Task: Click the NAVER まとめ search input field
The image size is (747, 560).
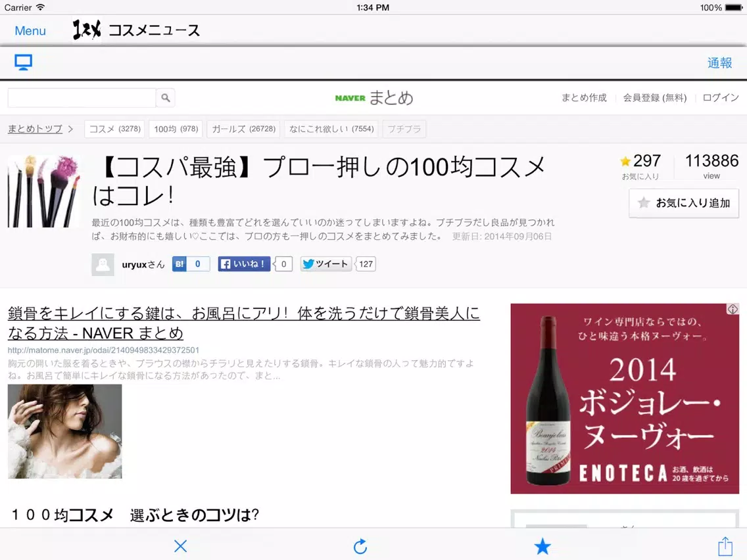Action: click(x=82, y=98)
